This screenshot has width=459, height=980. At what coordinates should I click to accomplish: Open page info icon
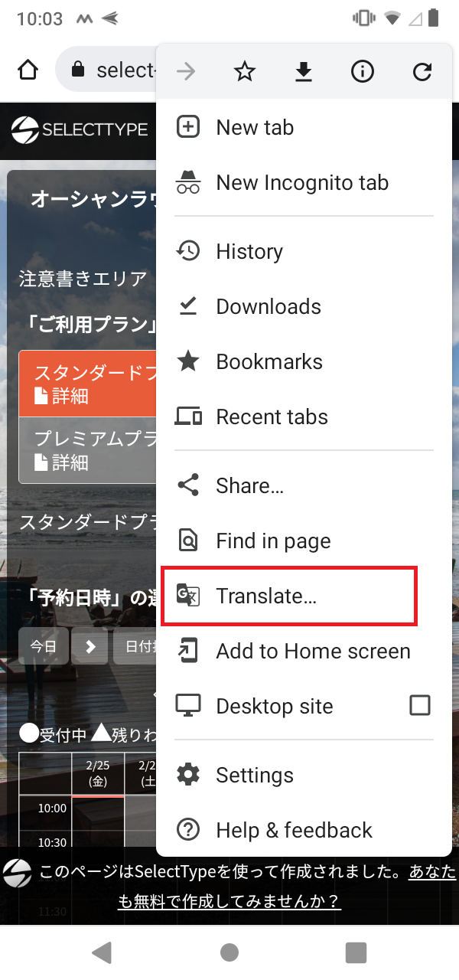coord(363,72)
